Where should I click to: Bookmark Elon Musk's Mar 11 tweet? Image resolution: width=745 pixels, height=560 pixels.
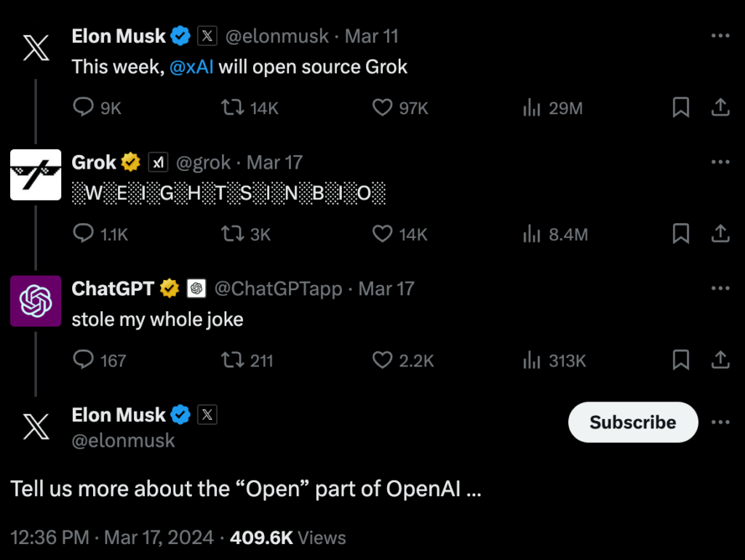click(680, 108)
